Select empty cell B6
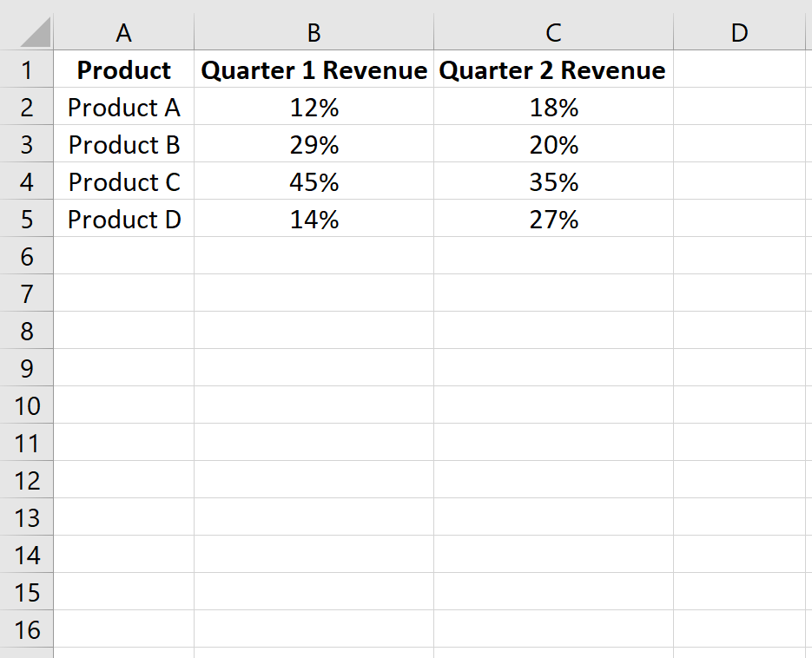This screenshot has height=658, width=812. click(314, 255)
